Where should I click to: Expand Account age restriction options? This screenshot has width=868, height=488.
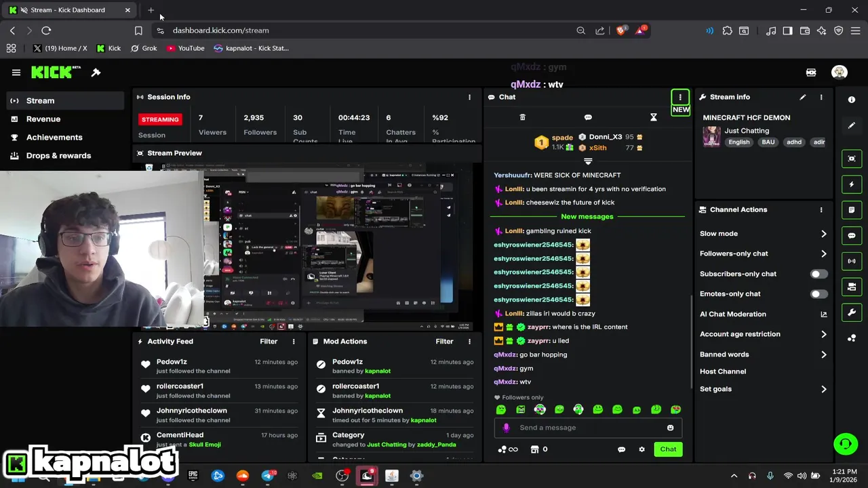[x=824, y=334]
